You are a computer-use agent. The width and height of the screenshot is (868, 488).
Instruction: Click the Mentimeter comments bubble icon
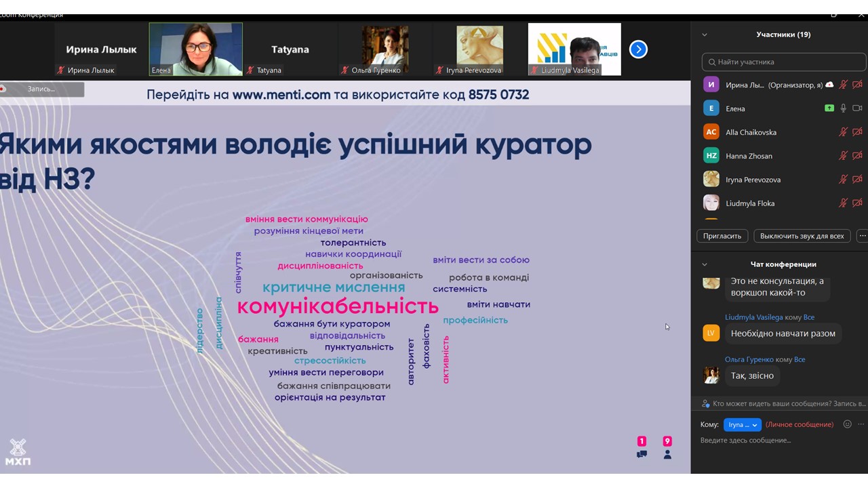(642, 454)
